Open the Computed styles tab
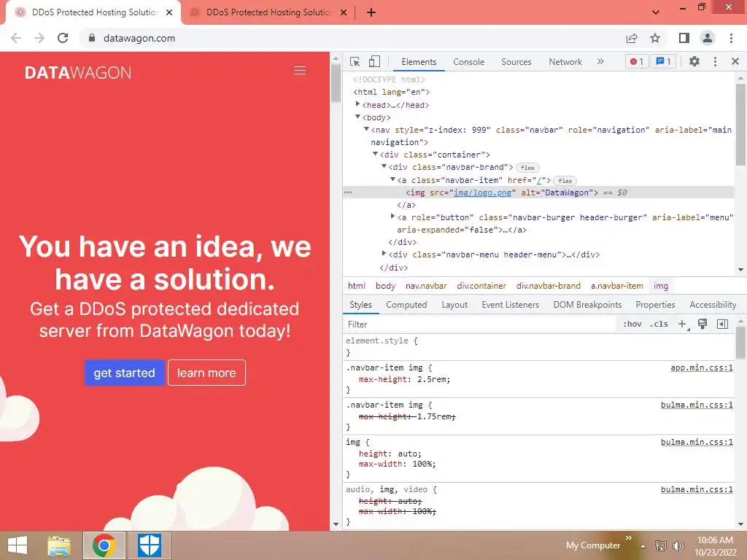This screenshot has height=560, width=747. [x=406, y=305]
